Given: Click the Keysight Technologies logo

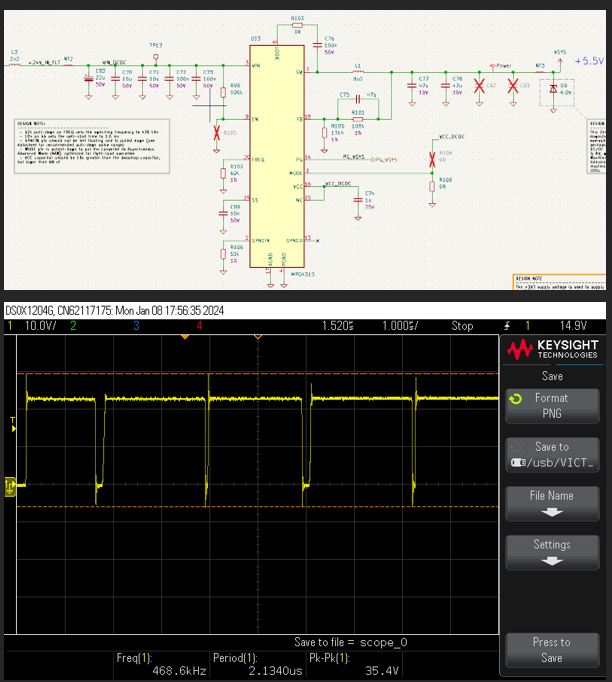Looking at the screenshot, I should tap(553, 349).
